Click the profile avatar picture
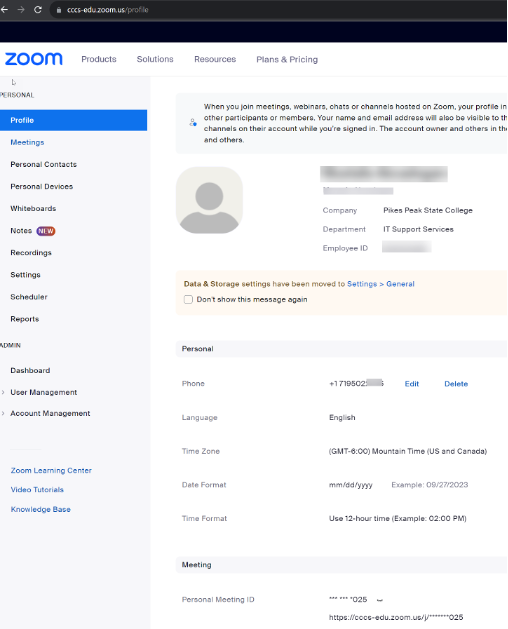 coord(209,200)
